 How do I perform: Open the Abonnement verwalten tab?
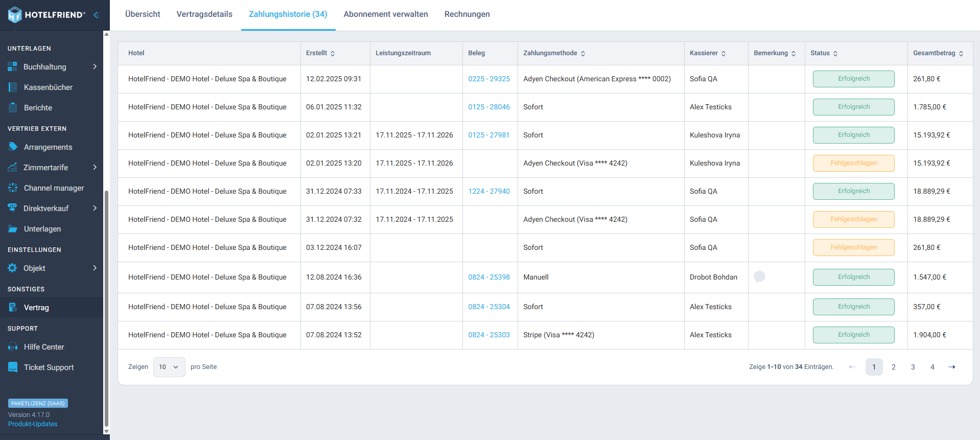[x=386, y=14]
